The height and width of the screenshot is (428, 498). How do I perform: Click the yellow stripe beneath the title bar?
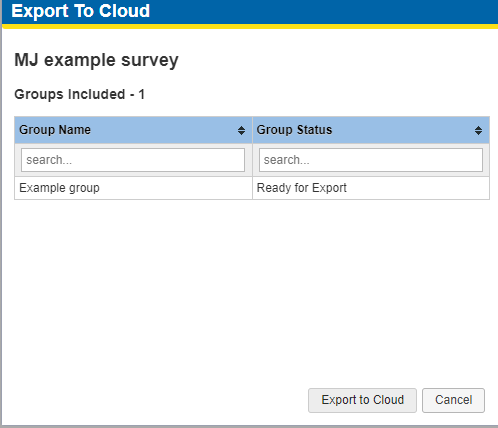tap(250, 26)
